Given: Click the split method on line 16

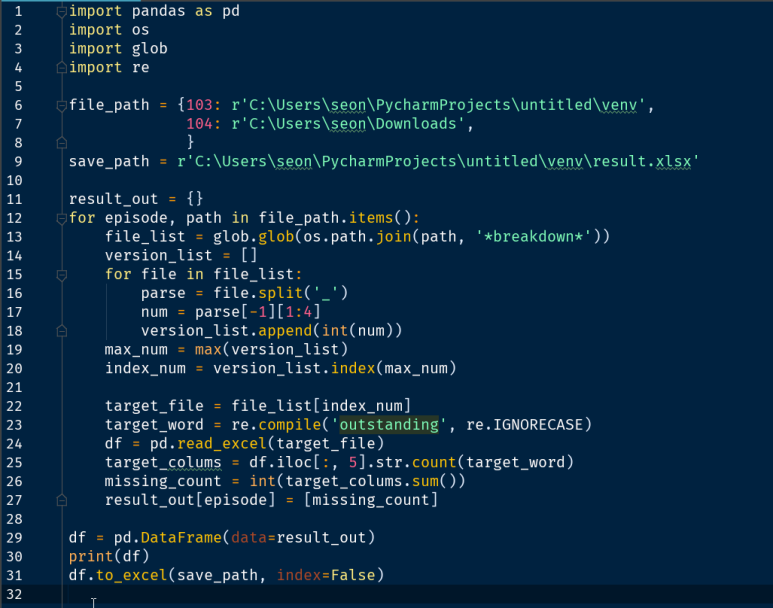Looking at the screenshot, I should (281, 293).
